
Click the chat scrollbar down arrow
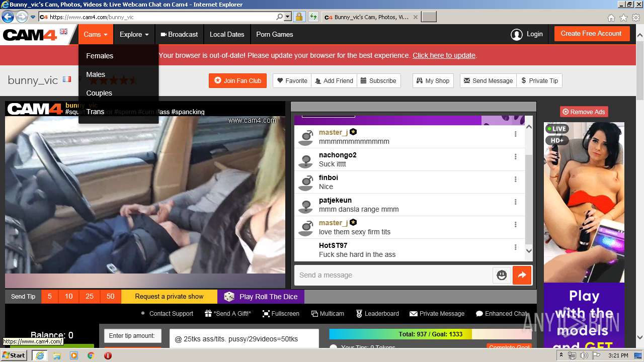529,251
